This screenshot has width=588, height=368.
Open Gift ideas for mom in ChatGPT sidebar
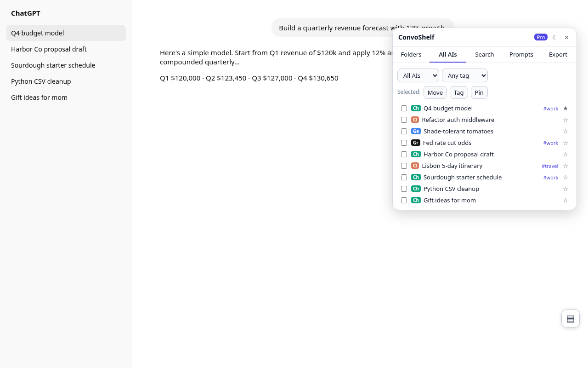(x=66, y=98)
